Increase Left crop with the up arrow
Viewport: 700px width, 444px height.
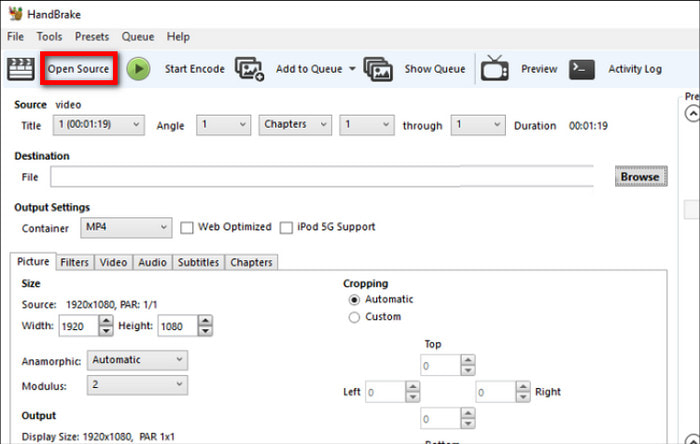pos(412,386)
